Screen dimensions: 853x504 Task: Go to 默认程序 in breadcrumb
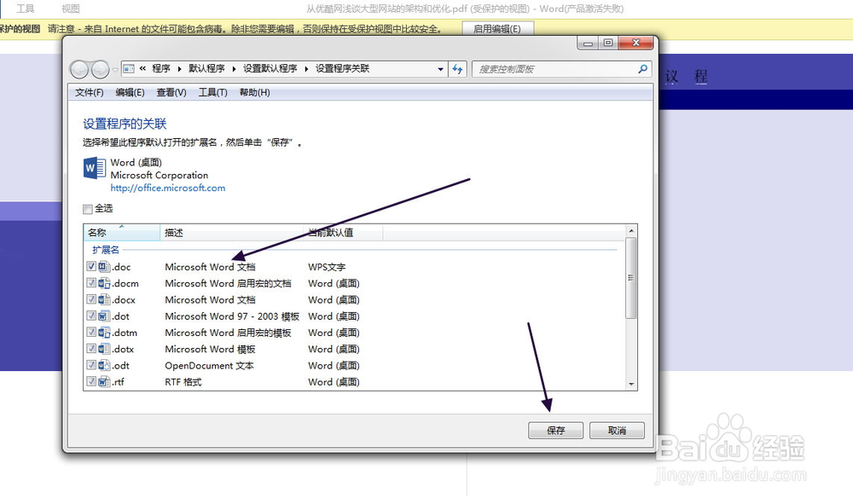coord(206,68)
